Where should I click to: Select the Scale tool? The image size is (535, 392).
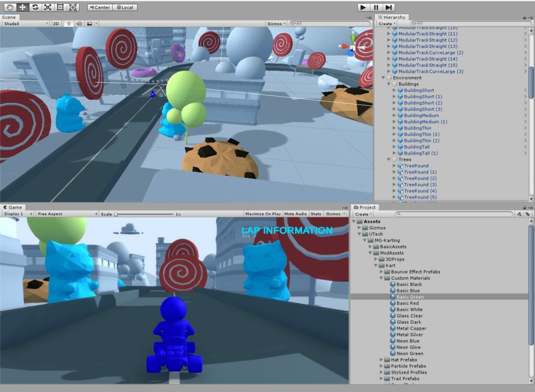[48, 7]
